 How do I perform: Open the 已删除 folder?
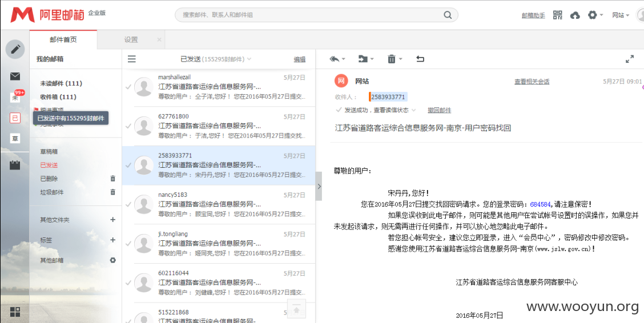pyautogui.click(x=49, y=179)
